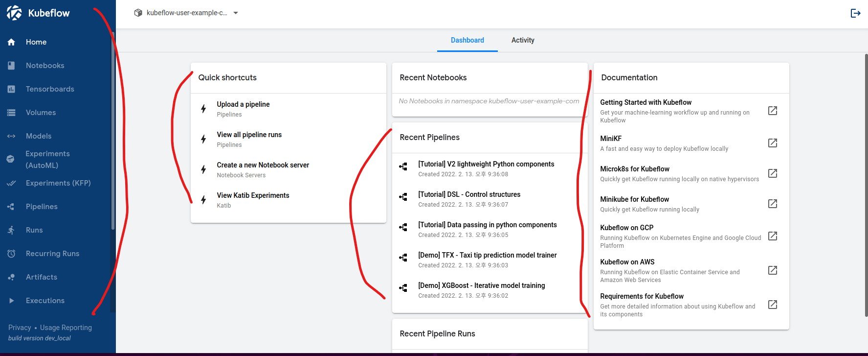Click the Volumes storage icon
868x356 pixels.
tap(11, 113)
